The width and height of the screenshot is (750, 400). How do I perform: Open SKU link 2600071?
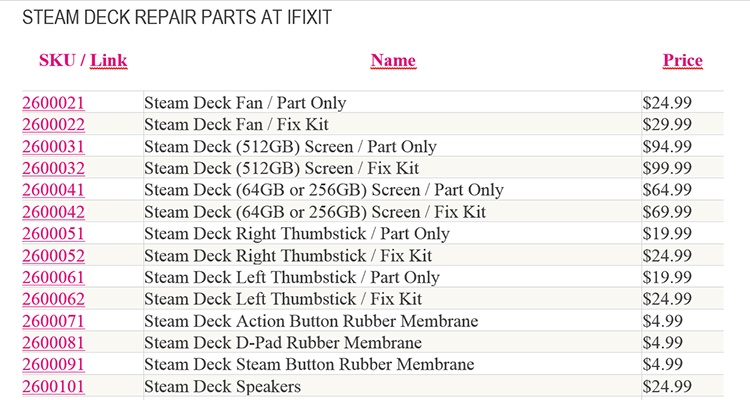pos(53,321)
